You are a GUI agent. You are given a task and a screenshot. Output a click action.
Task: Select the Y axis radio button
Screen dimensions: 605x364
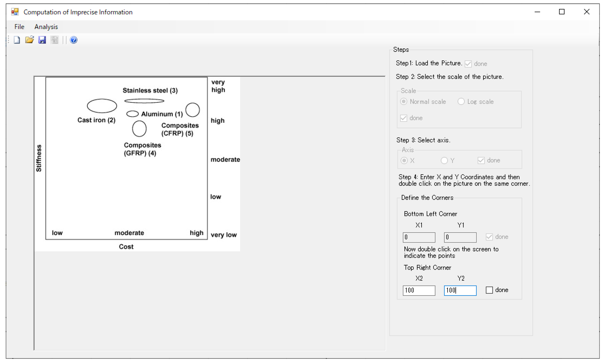coord(444,160)
